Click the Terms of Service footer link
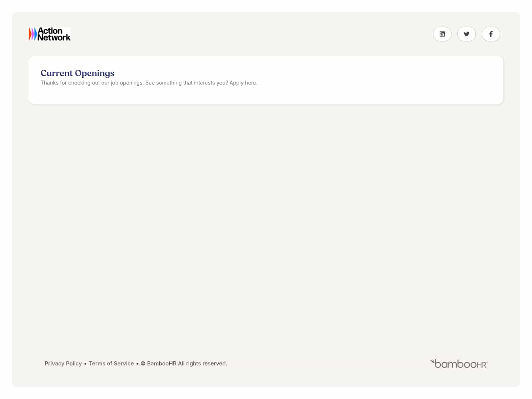The height and width of the screenshot is (399, 532). click(111, 363)
